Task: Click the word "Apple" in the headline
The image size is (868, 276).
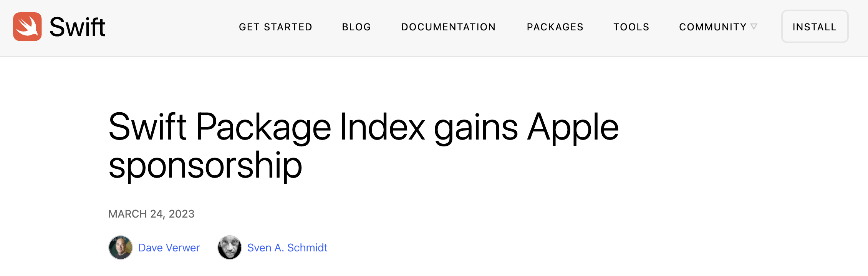Action: (573, 127)
